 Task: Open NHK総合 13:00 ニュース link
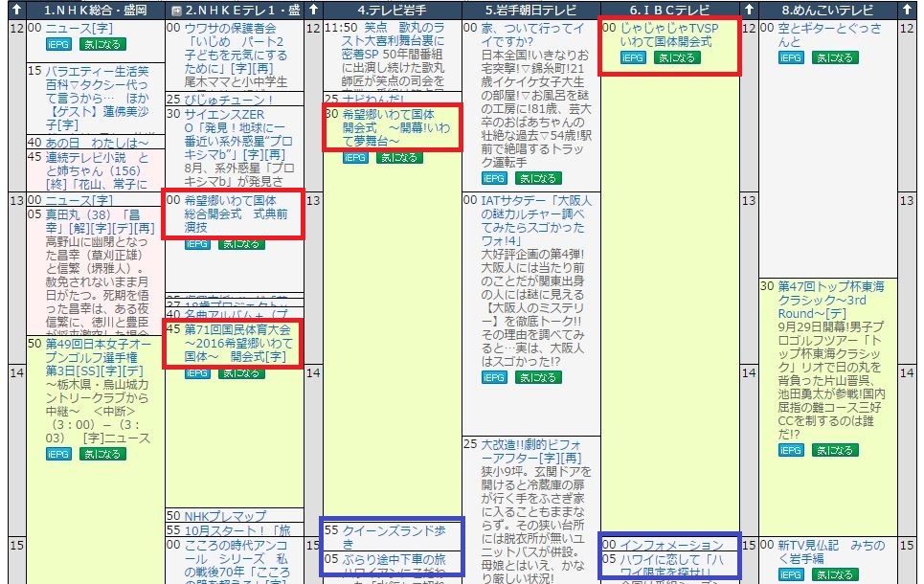coord(79,200)
